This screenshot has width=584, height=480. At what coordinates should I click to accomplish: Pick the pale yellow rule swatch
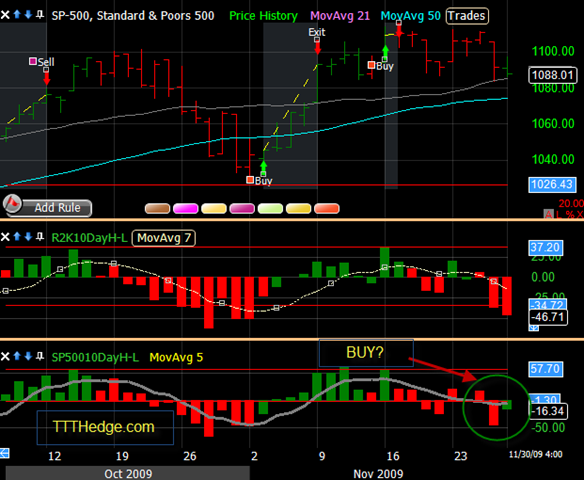tap(214, 209)
